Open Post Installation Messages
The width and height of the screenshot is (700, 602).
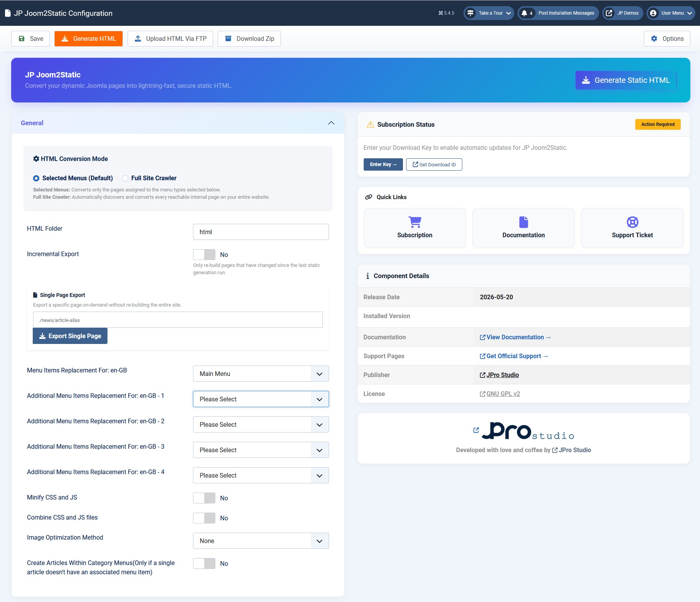pos(558,13)
